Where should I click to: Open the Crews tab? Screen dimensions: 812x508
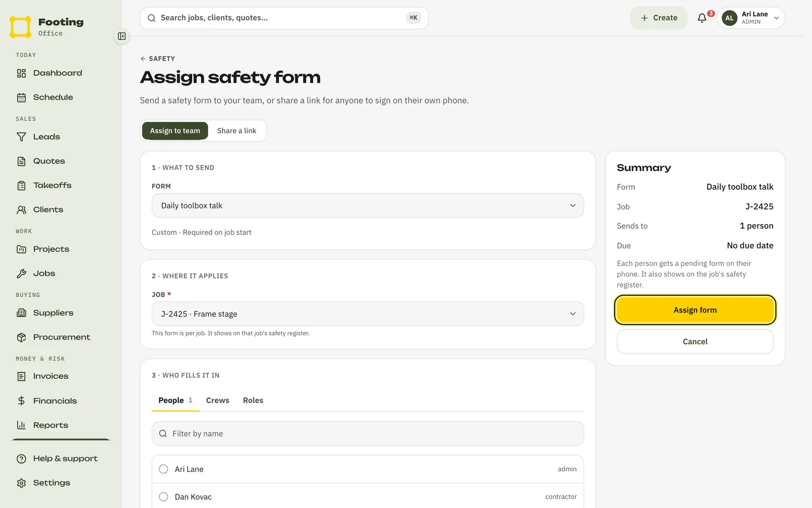pos(218,400)
